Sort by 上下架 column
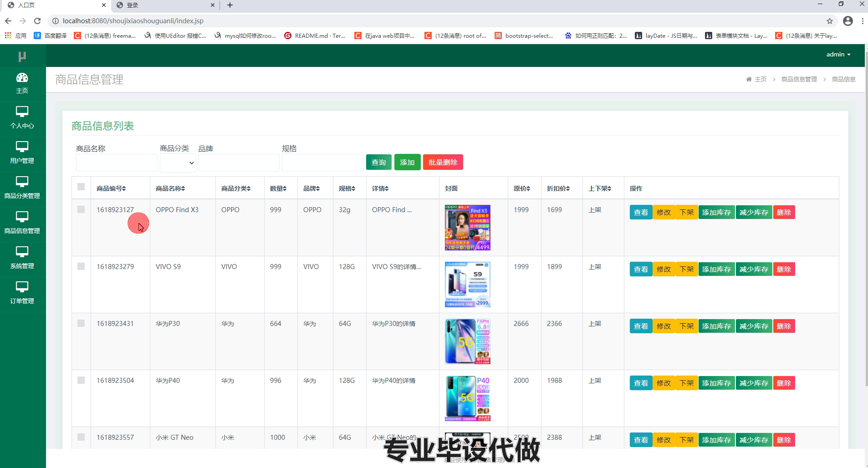 pyautogui.click(x=600, y=188)
